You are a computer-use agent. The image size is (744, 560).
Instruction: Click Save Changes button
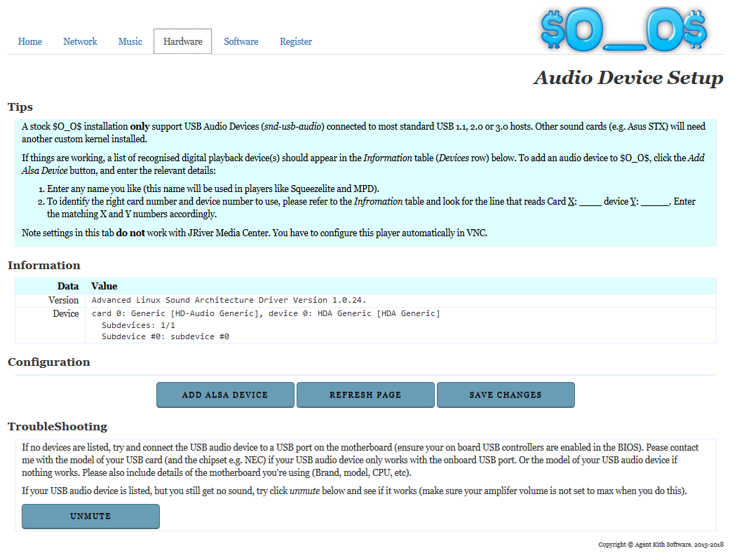[x=506, y=395]
